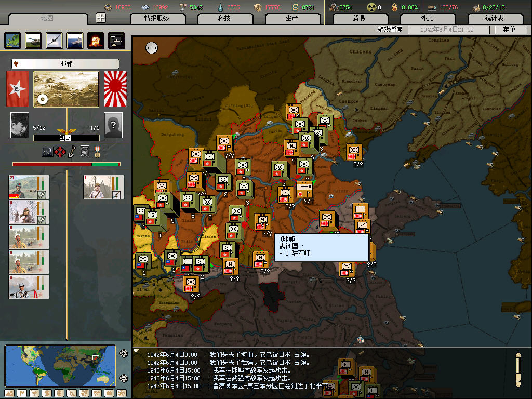This screenshot has height=399, width=532.
Task: Open the battle scene picture
Action: pos(66,89)
